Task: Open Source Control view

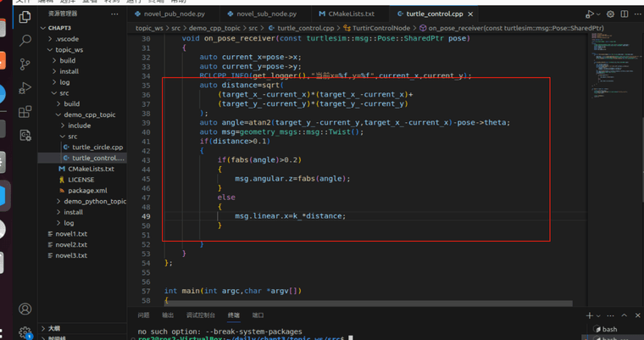Action: coord(25,64)
